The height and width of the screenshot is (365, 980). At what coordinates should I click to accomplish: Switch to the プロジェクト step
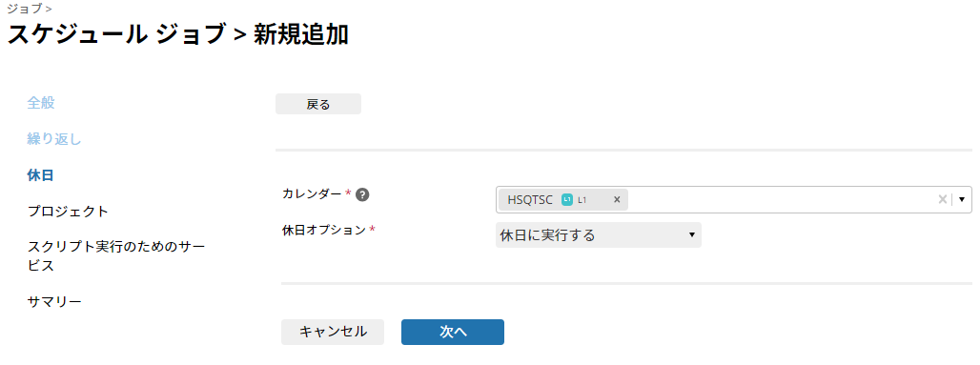(68, 212)
